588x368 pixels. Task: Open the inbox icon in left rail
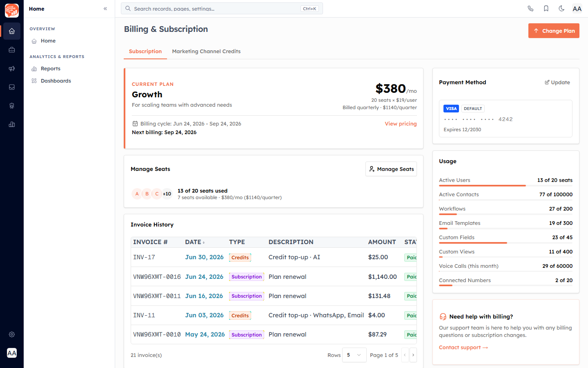coord(12,87)
